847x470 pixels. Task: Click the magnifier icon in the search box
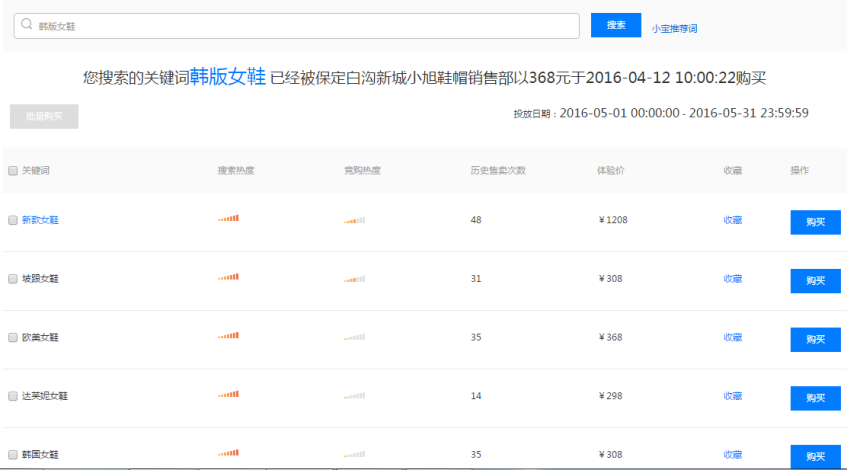(x=26, y=26)
